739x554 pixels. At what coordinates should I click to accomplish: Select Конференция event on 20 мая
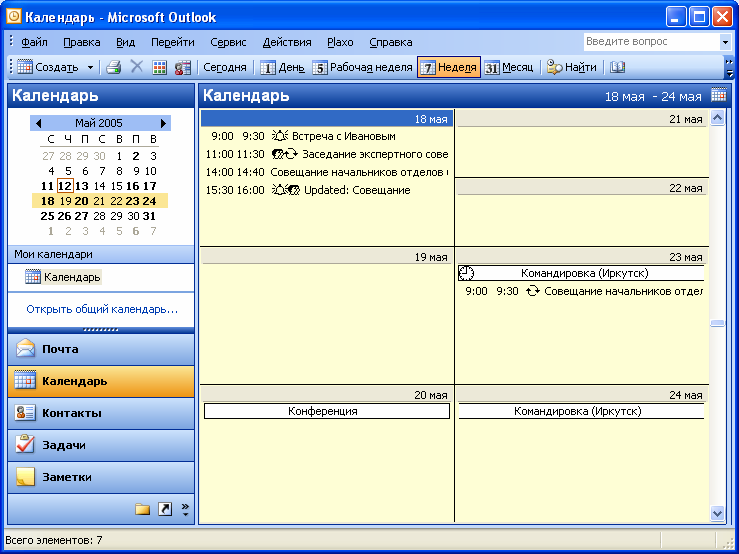[x=327, y=411]
